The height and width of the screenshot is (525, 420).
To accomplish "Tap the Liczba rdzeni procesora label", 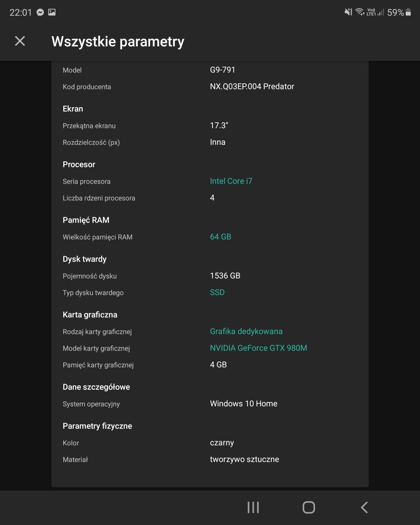I will click(x=99, y=198).
